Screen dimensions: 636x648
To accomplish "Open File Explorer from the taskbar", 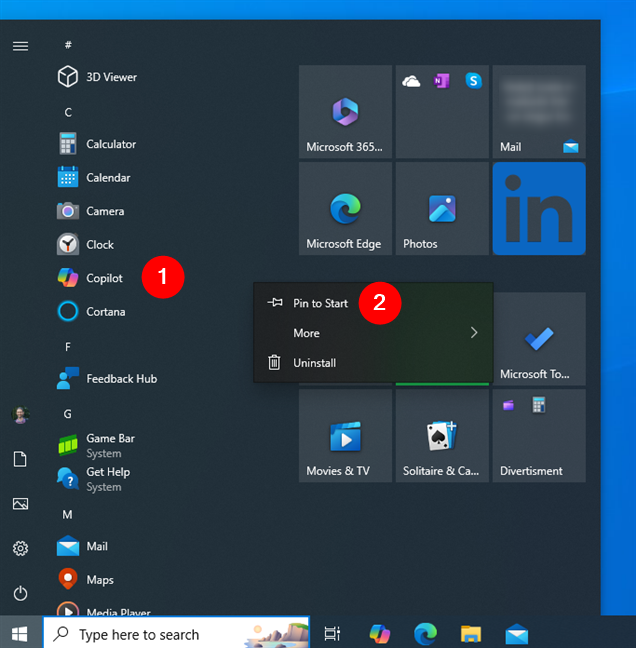I will (471, 634).
